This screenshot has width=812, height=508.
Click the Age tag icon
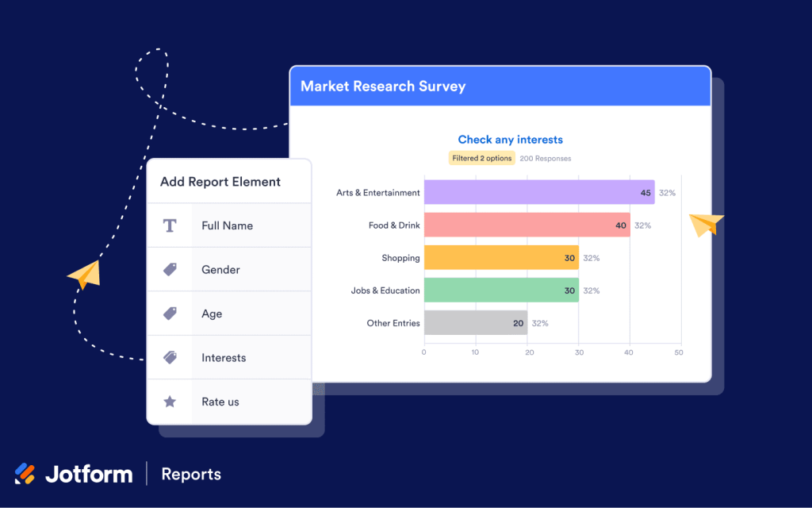(x=170, y=314)
